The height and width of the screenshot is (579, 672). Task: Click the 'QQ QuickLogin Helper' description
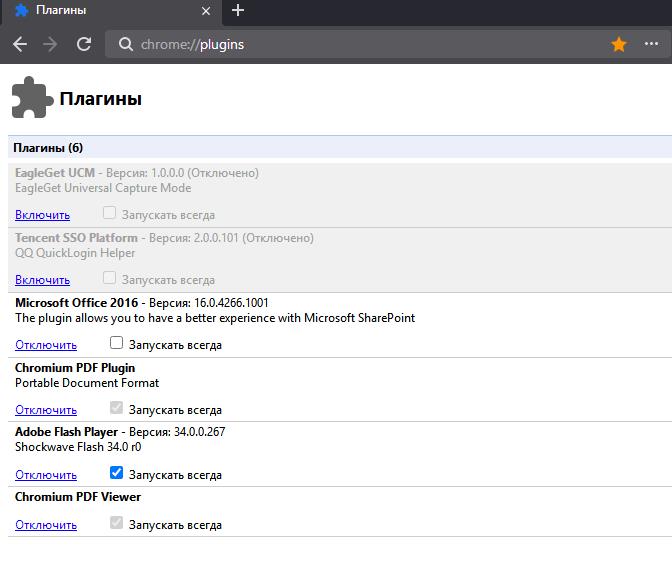[75, 253]
